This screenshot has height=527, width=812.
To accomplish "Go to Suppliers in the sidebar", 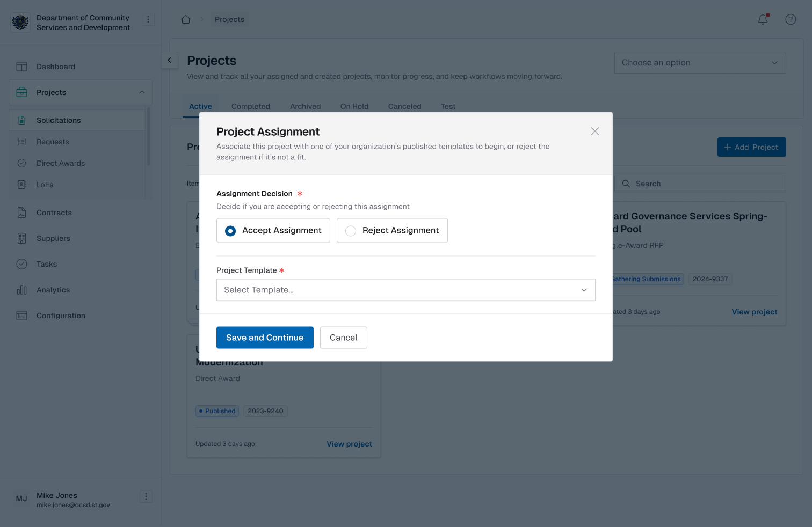I will [53, 238].
